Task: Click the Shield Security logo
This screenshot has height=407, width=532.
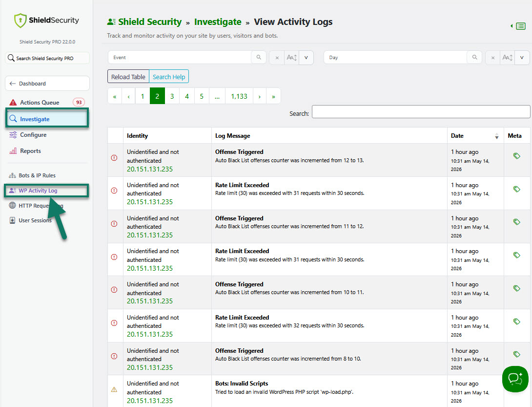Action: tap(46, 21)
